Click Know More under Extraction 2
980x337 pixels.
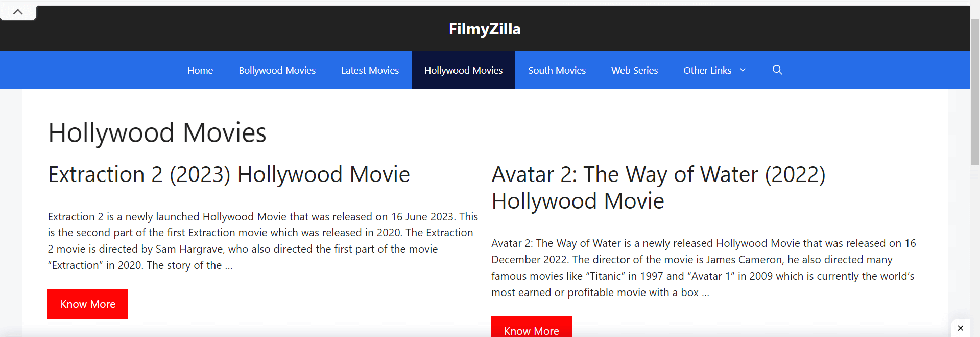coord(87,304)
